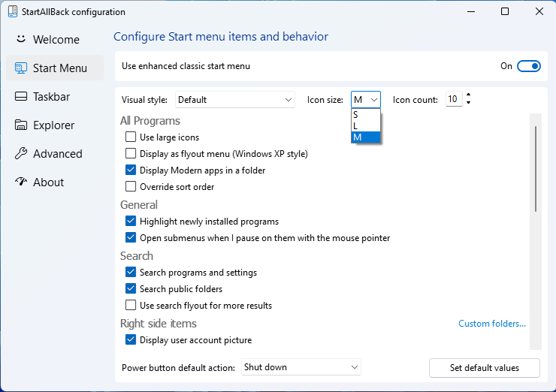The width and height of the screenshot is (556, 392).
Task: Select L in icon size list
Action: click(x=366, y=126)
